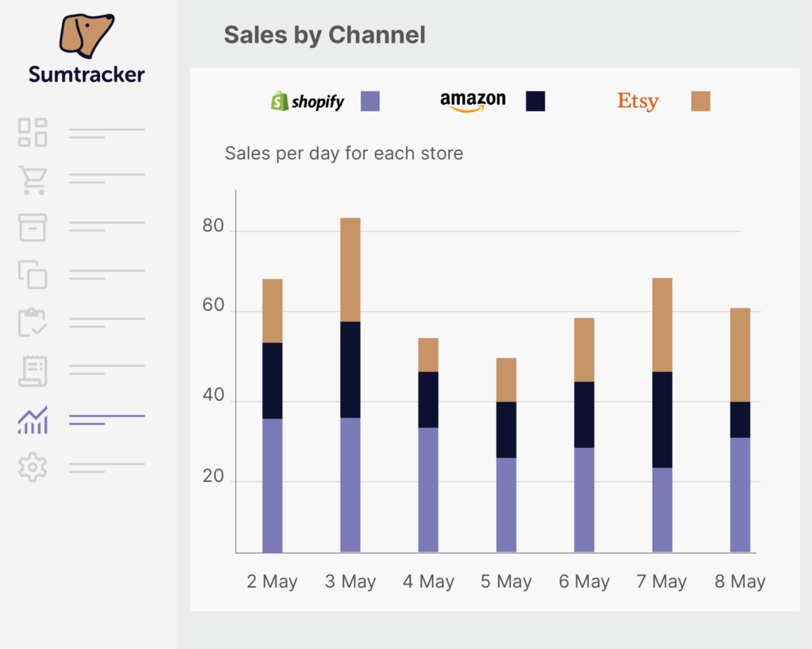812x649 pixels.
Task: Open the Sales by Channel heading
Action: coord(324,35)
